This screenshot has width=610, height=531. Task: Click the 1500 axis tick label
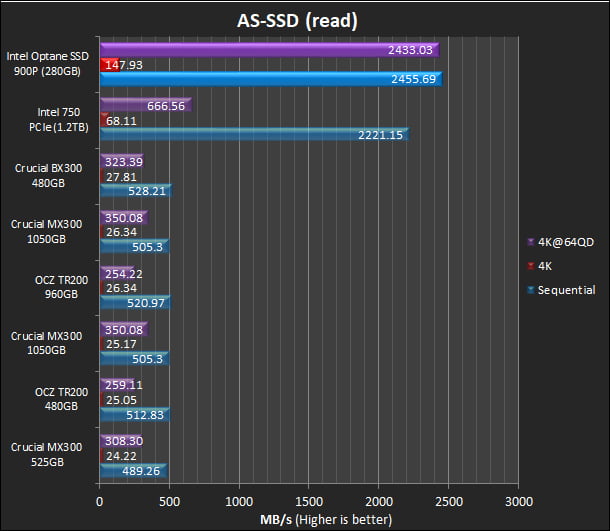point(309,501)
